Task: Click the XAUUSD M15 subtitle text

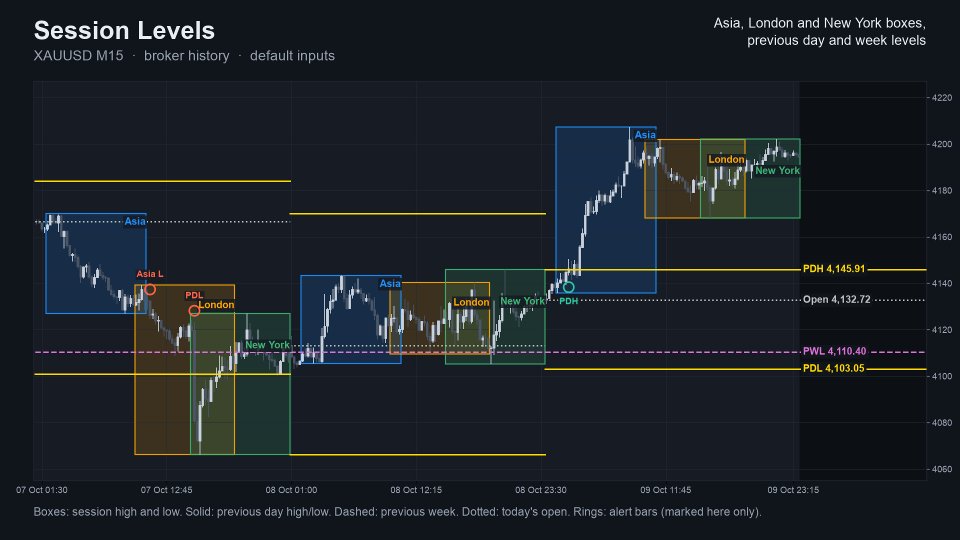Action: [x=78, y=56]
